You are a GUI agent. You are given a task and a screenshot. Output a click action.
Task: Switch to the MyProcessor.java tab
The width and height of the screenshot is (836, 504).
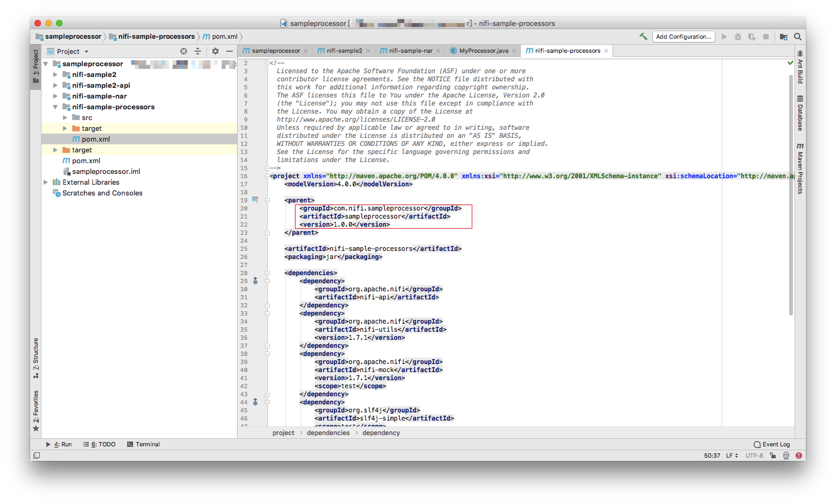point(483,51)
